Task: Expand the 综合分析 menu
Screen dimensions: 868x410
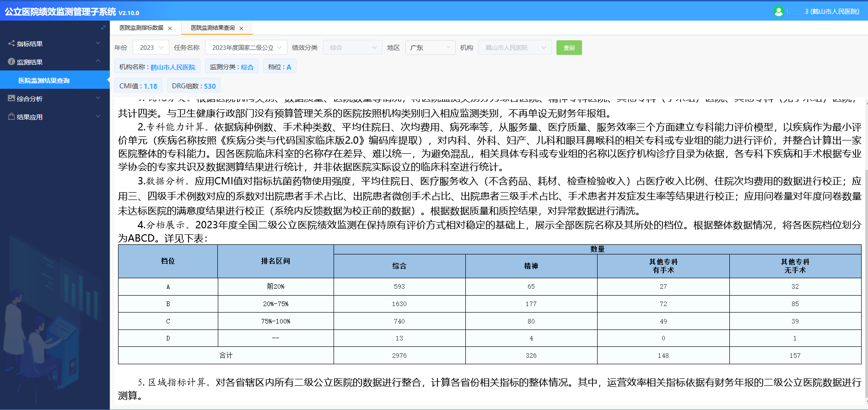Action: pyautogui.click(x=98, y=98)
